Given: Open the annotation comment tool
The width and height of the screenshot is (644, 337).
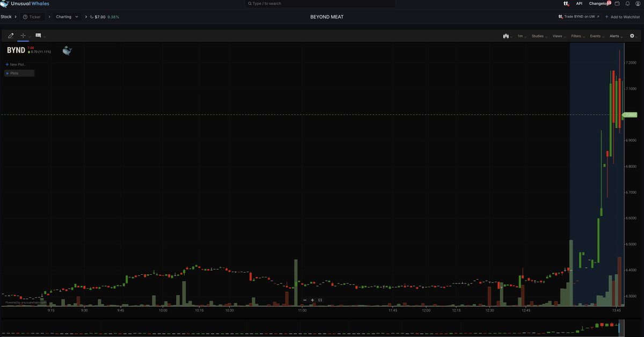Looking at the screenshot, I should 38,36.
